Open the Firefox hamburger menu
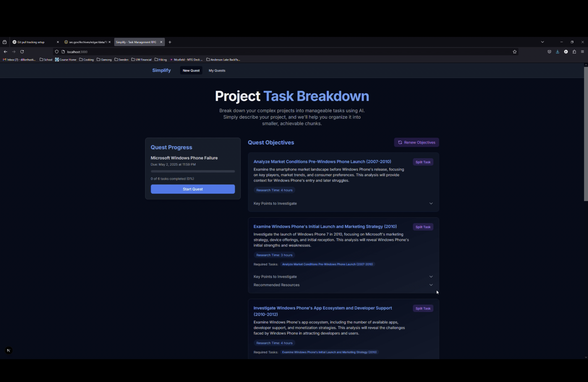 click(x=582, y=52)
